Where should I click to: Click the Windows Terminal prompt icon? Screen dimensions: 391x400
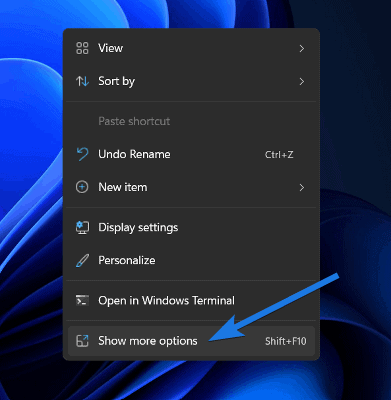(x=82, y=300)
